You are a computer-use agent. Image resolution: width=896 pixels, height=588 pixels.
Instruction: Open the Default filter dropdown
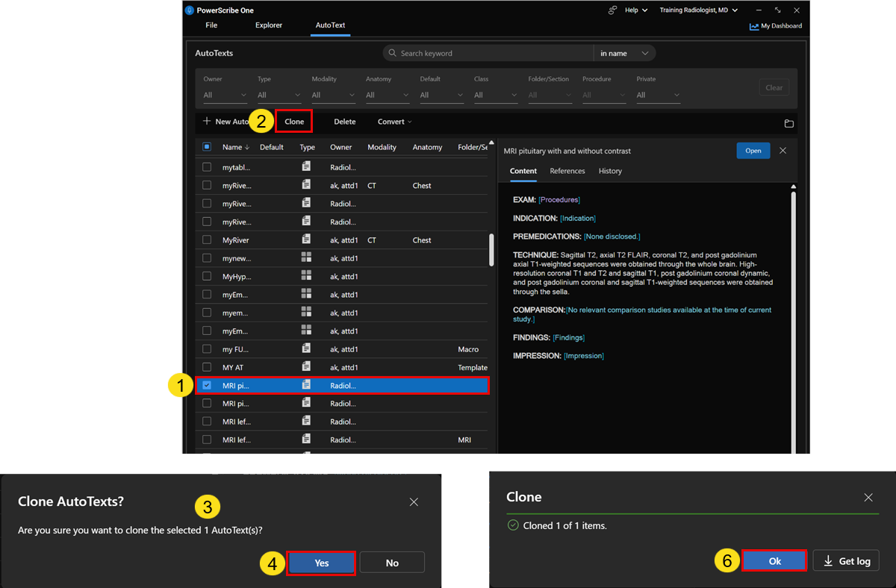coord(441,95)
